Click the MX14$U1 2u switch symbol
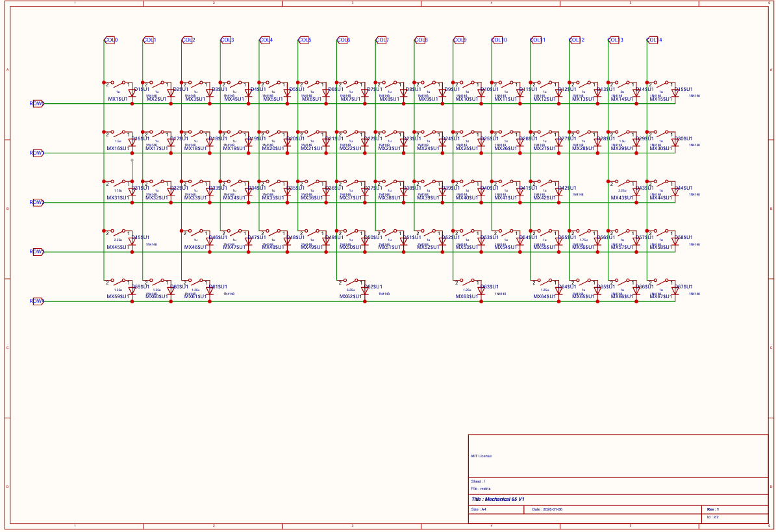This screenshot has height=532, width=776. click(623, 84)
